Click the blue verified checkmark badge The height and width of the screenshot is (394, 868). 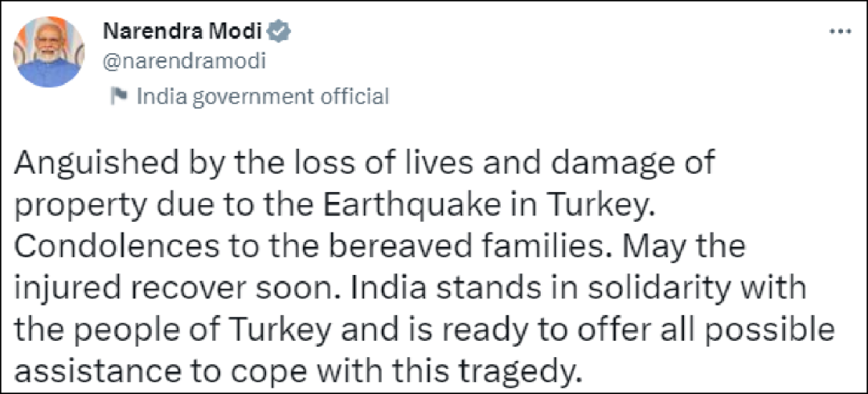(x=279, y=33)
